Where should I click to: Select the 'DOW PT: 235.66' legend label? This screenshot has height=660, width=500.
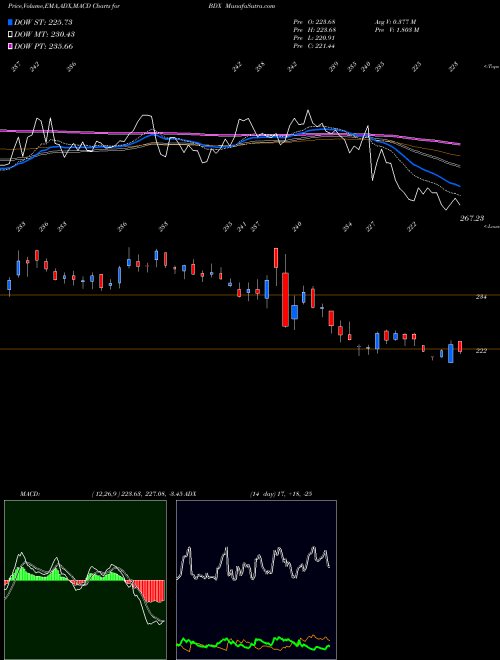click(x=44, y=46)
